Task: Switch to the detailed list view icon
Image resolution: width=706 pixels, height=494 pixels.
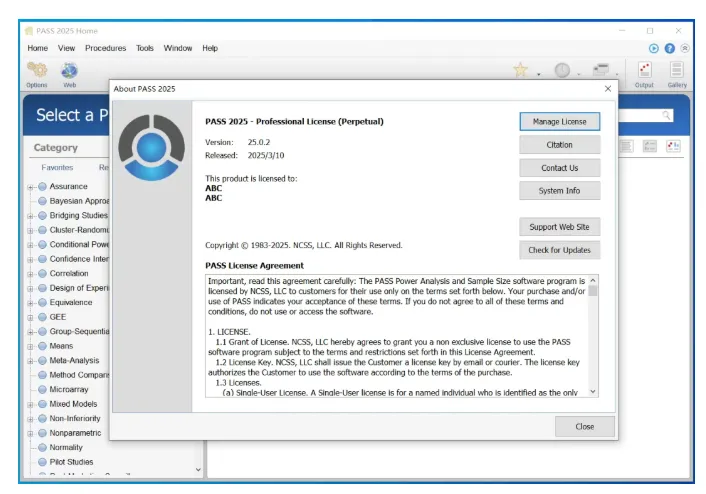Action: [x=650, y=146]
